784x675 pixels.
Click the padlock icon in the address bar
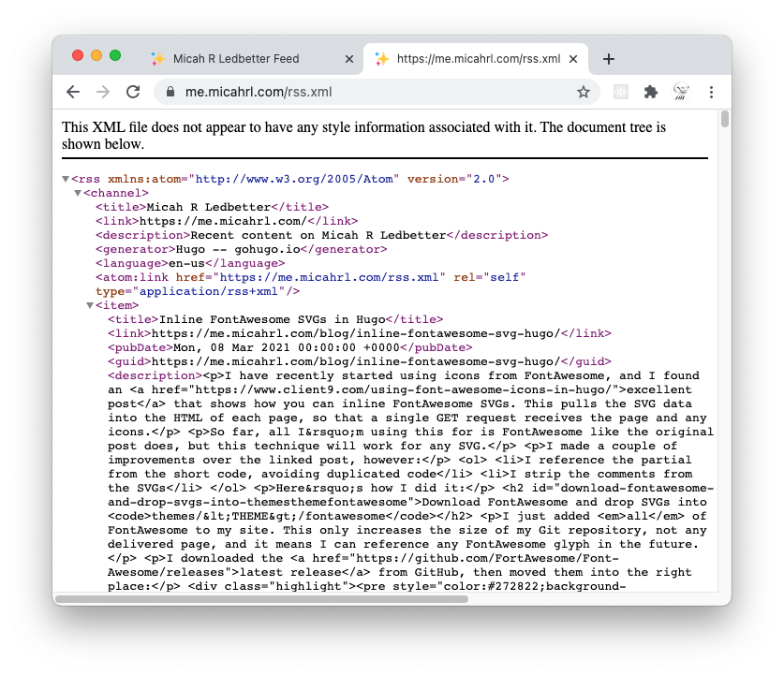pyautogui.click(x=170, y=93)
